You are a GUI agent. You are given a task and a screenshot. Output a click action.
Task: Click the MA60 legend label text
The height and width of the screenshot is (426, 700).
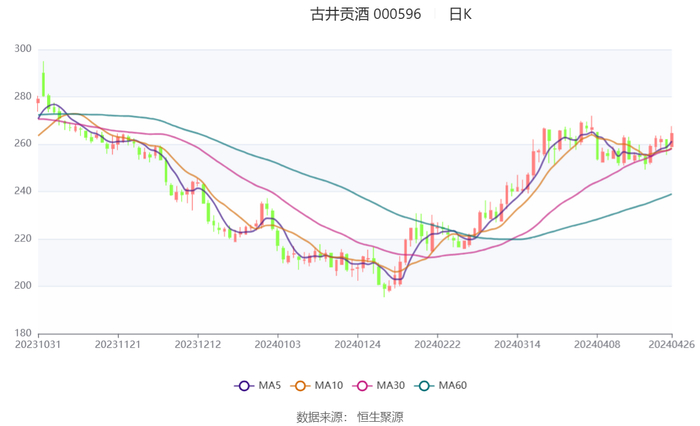click(453, 385)
